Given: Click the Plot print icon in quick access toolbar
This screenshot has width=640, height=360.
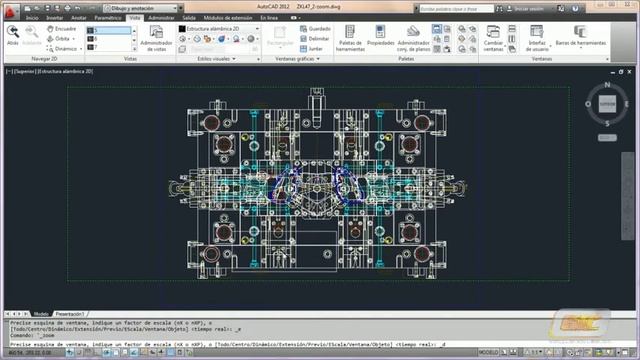Looking at the screenshot, I should coord(67,8).
